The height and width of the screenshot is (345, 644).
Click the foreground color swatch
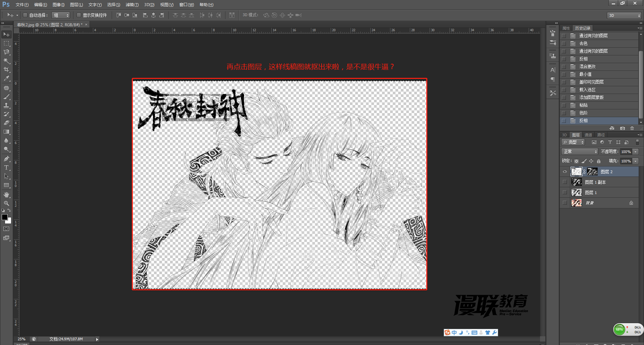pos(4,217)
